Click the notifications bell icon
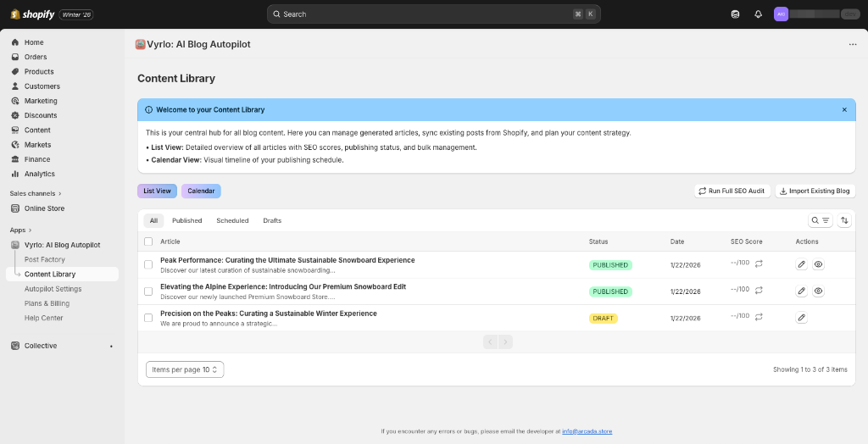Image resolution: width=868 pixels, height=444 pixels. pos(758,14)
